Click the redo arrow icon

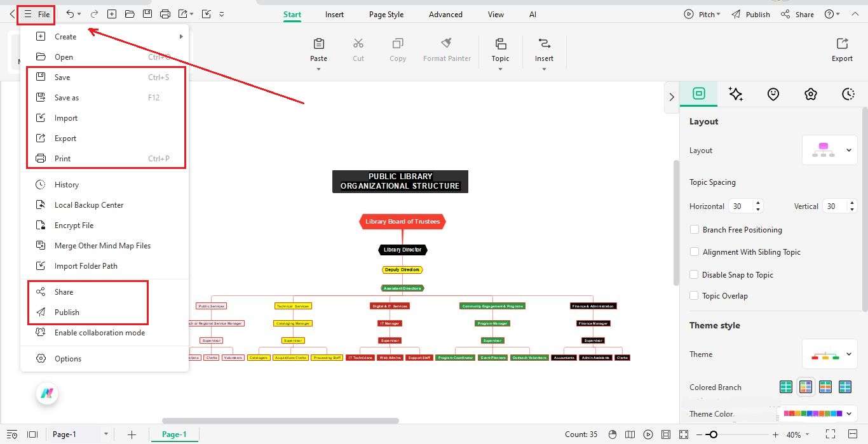coord(94,14)
